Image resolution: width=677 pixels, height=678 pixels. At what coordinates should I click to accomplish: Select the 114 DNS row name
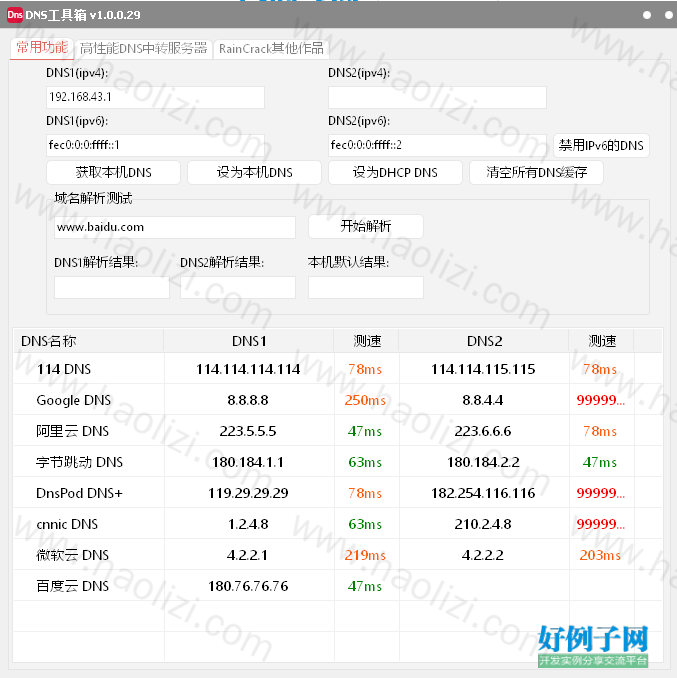tap(64, 369)
